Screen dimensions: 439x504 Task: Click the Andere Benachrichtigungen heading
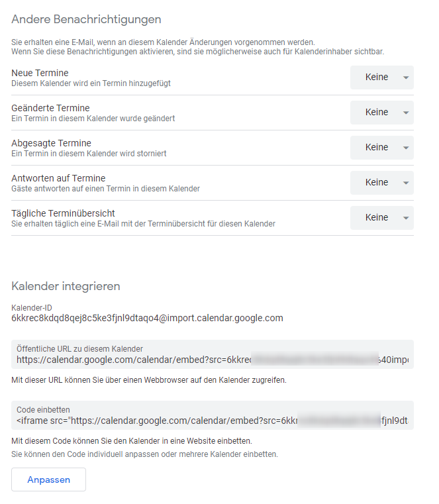point(86,19)
